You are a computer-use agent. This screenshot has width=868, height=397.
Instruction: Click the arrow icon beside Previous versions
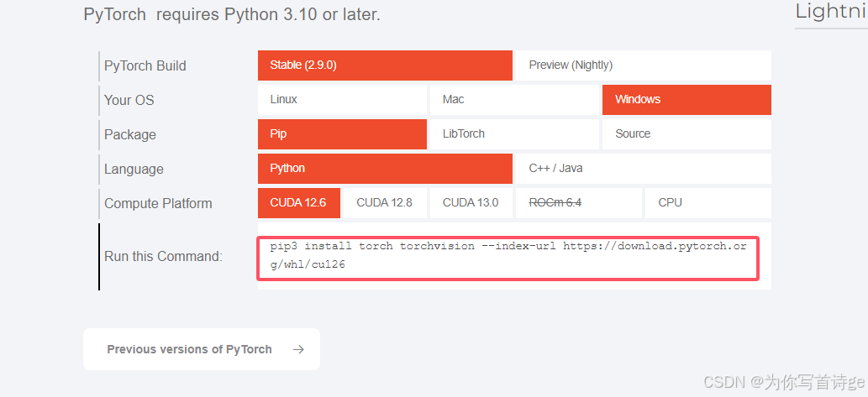click(298, 349)
